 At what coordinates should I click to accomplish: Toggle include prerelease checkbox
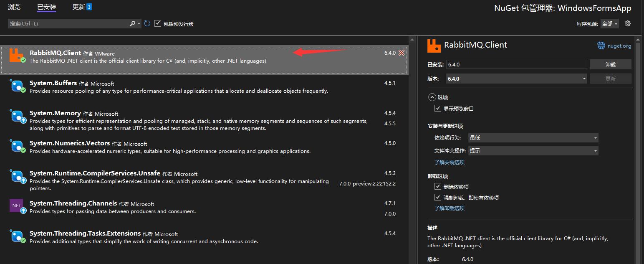[157, 23]
